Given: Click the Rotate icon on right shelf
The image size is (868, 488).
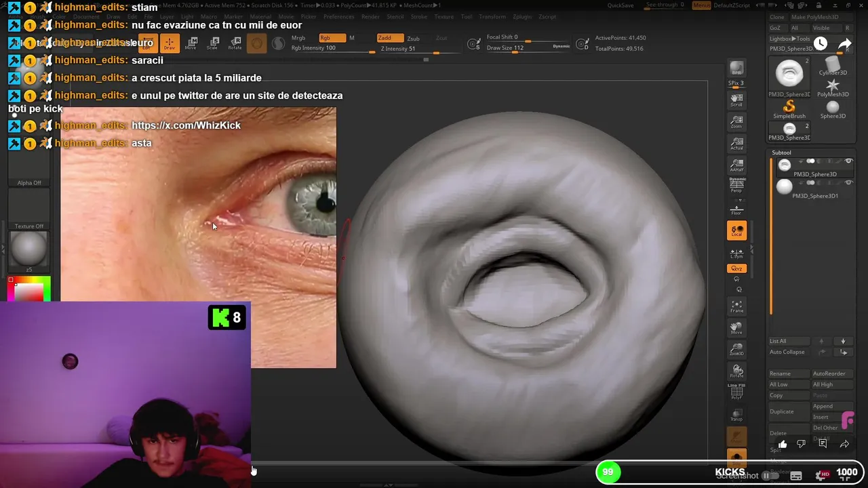Looking at the screenshot, I should pyautogui.click(x=736, y=371).
